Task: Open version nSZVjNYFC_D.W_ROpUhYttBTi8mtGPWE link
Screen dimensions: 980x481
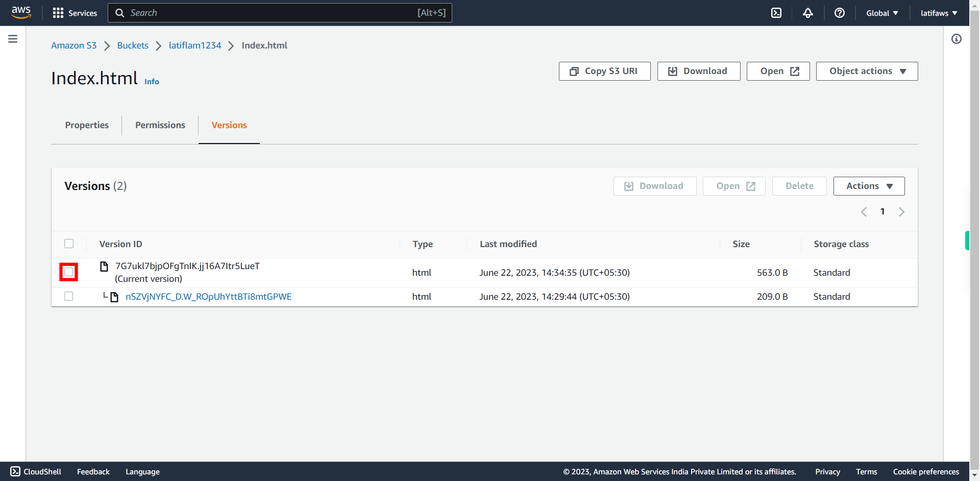Action: coord(209,297)
